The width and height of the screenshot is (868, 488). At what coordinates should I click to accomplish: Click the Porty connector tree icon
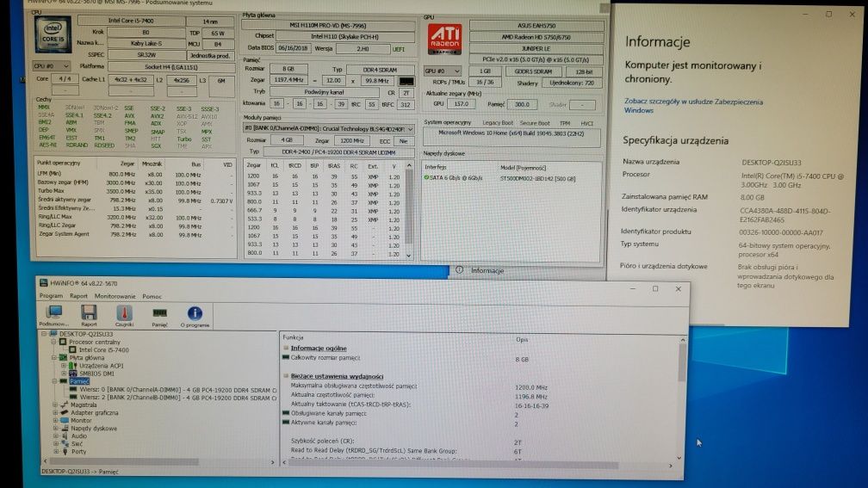[x=65, y=452]
